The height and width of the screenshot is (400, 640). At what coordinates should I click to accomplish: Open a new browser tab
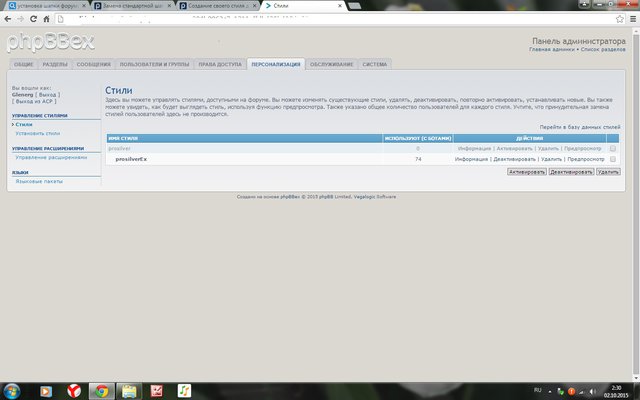[354, 6]
